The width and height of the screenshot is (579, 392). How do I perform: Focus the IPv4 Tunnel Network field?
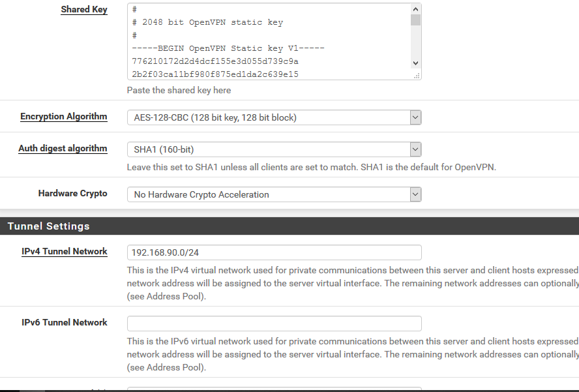click(274, 252)
